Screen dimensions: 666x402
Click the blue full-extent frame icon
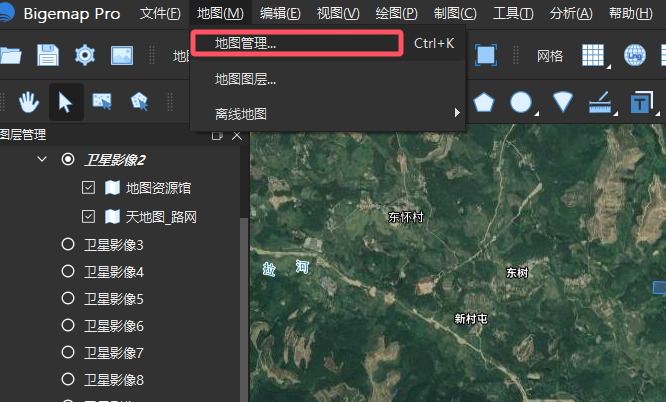pos(486,55)
